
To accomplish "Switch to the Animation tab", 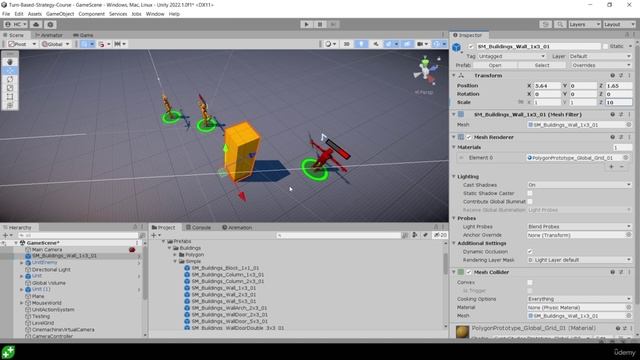I will pos(237,227).
